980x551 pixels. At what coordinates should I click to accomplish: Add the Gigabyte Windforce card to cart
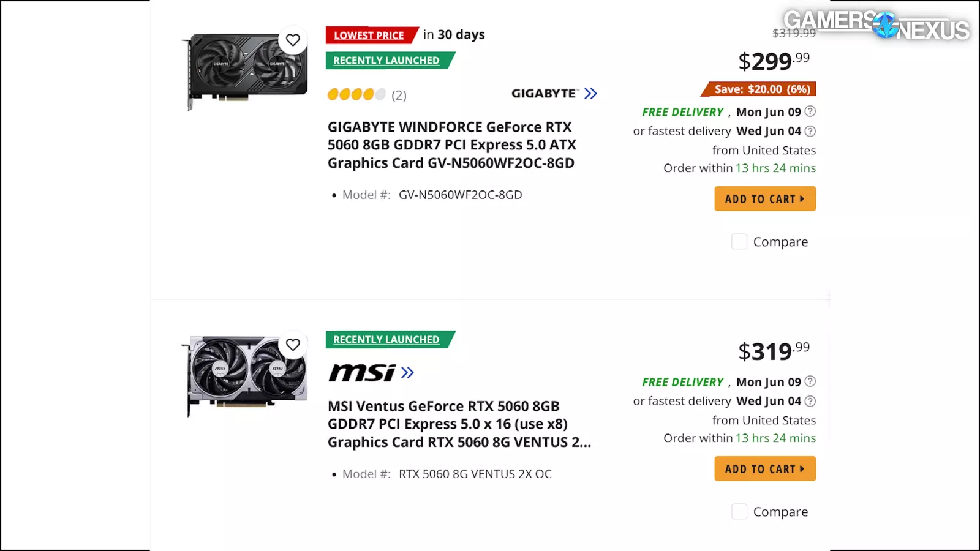764,199
